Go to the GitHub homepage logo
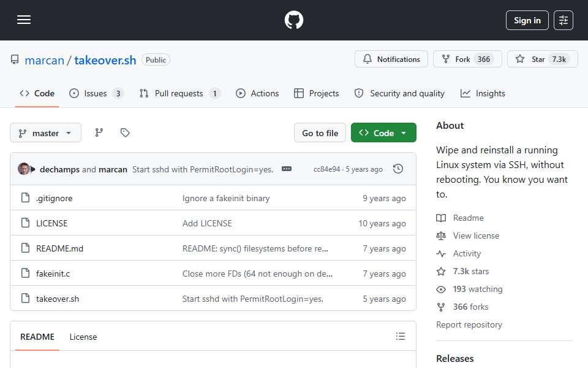 pyautogui.click(x=294, y=20)
